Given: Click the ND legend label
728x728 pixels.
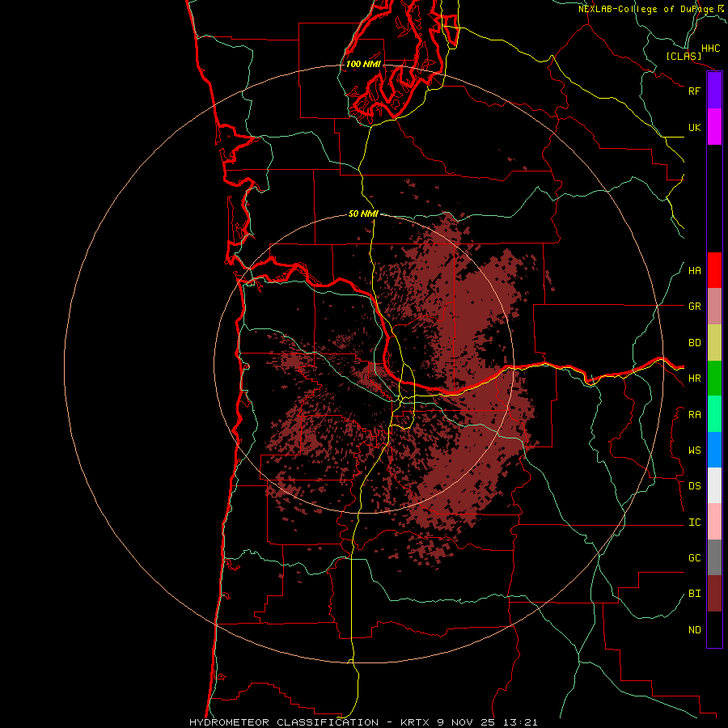Looking at the screenshot, I should click(694, 630).
